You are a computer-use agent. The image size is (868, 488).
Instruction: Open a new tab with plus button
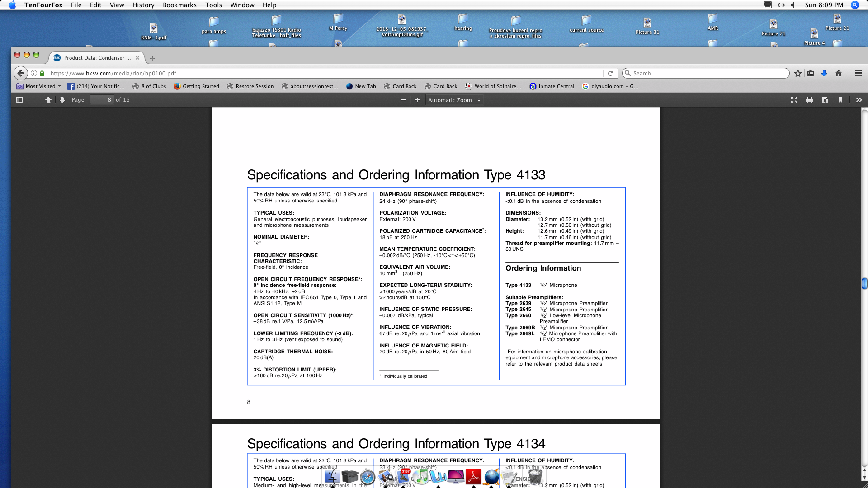152,58
